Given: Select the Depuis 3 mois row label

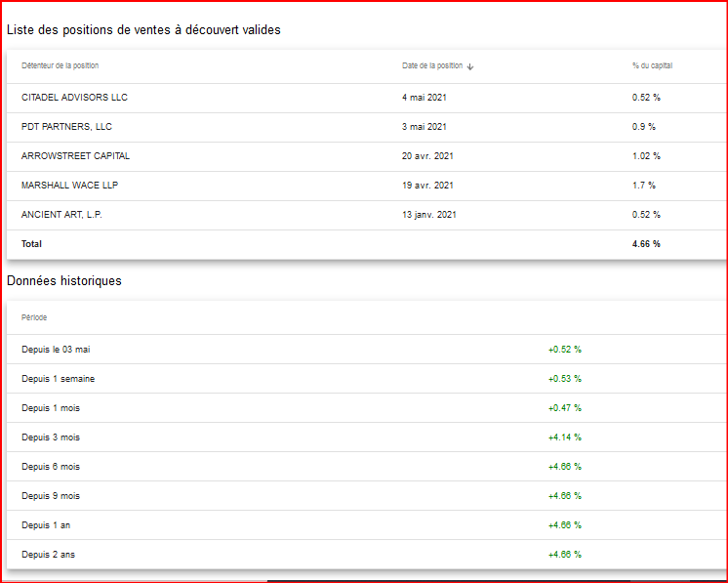Looking at the screenshot, I should [x=51, y=437].
